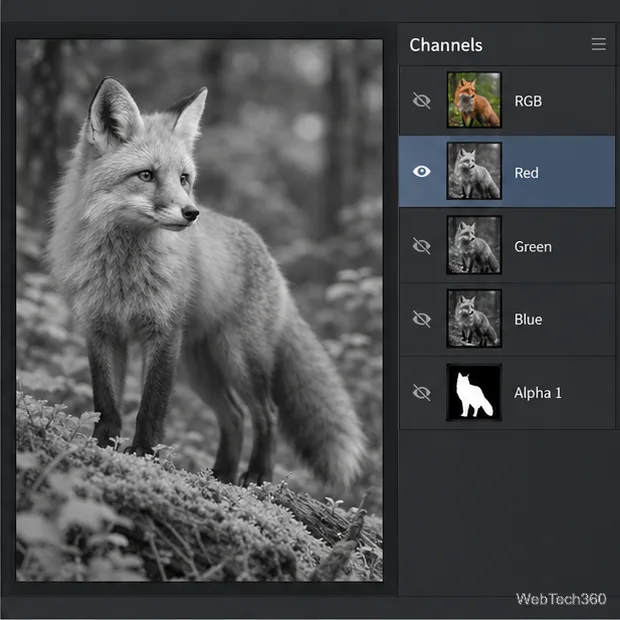
Task: Click the Green channel thumbnail
Action: tap(474, 245)
